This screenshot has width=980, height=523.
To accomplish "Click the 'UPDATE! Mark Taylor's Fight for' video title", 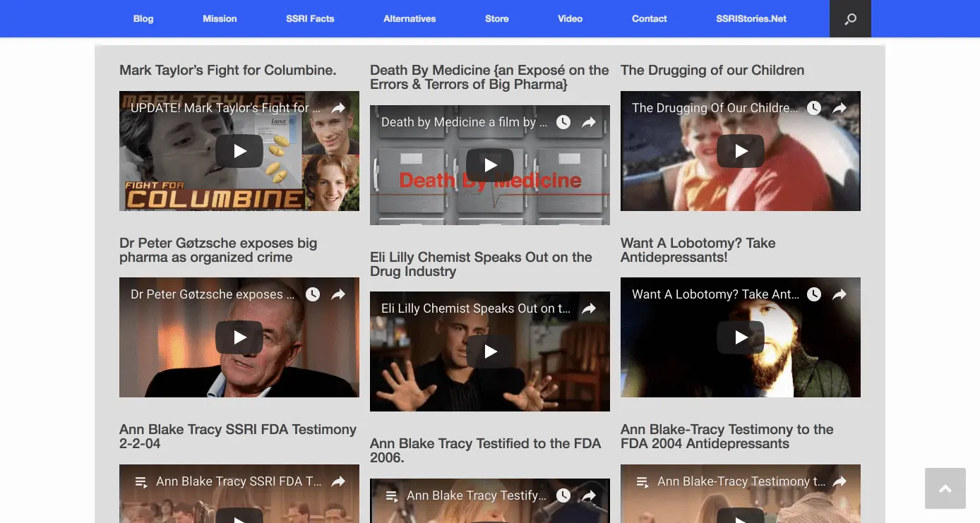I will pos(226,108).
